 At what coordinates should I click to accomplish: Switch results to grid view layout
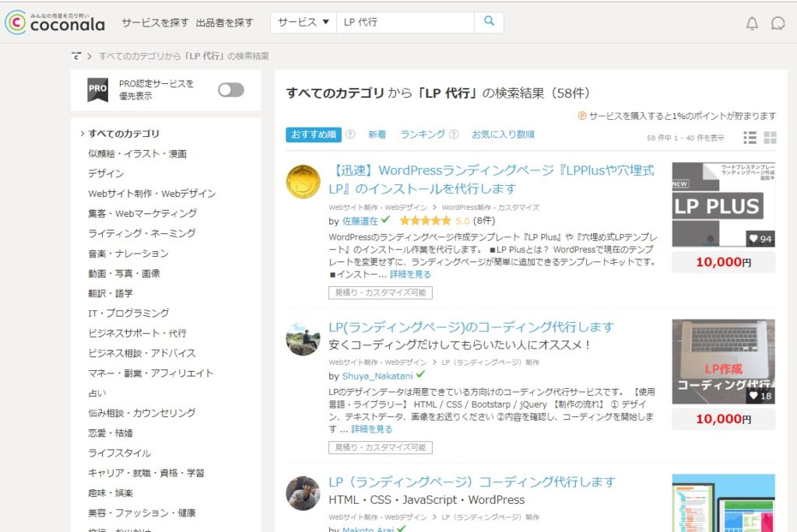click(x=771, y=137)
